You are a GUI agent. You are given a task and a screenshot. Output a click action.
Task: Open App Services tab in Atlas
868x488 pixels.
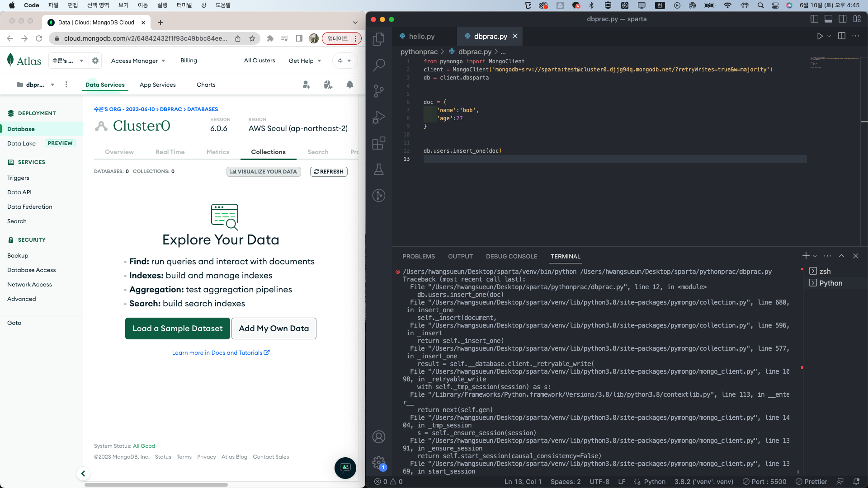pyautogui.click(x=158, y=84)
